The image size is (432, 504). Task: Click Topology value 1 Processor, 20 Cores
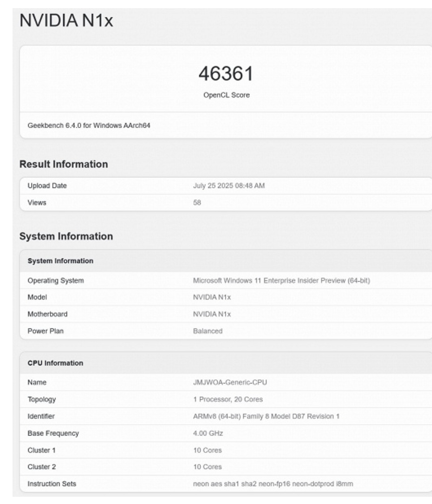[x=228, y=399]
